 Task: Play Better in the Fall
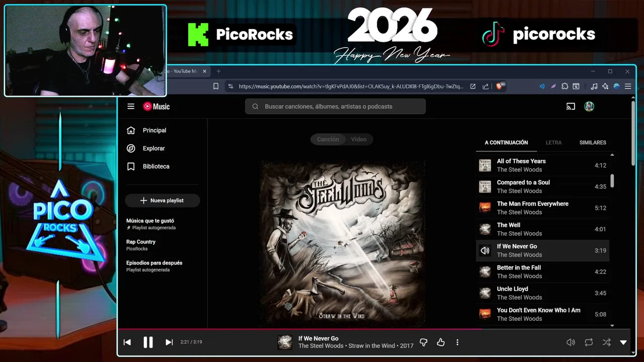[542, 271]
